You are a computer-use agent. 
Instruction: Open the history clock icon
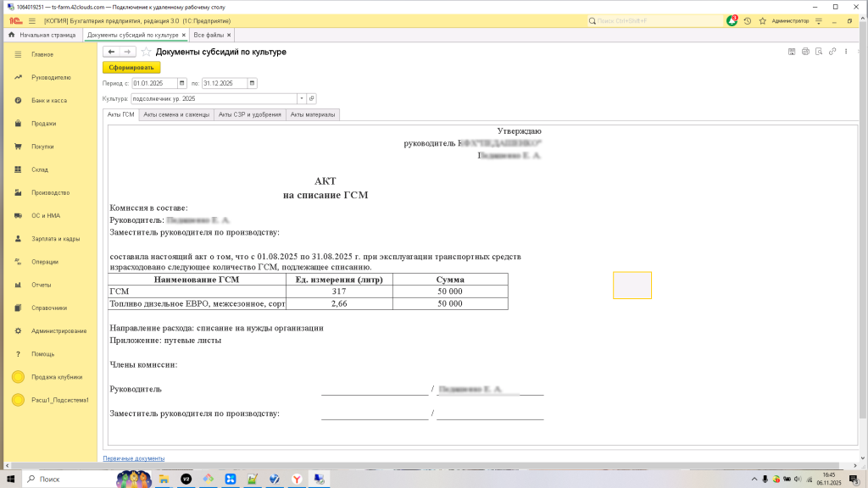(x=748, y=21)
